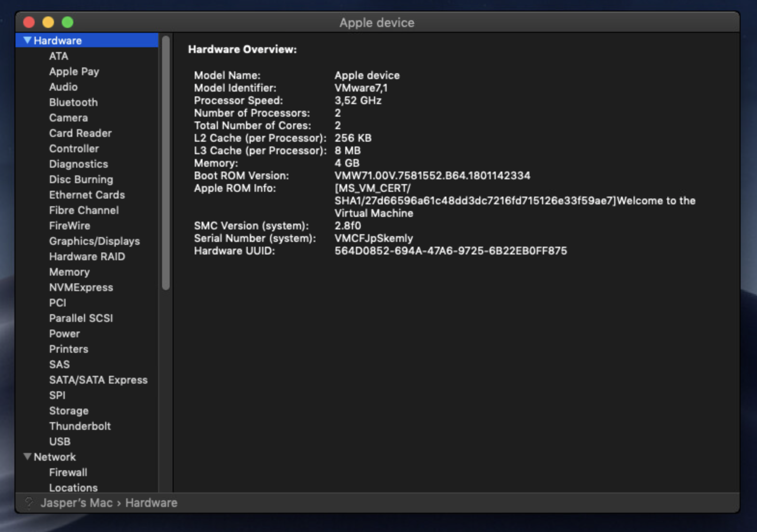Open Power information

pos(65,333)
